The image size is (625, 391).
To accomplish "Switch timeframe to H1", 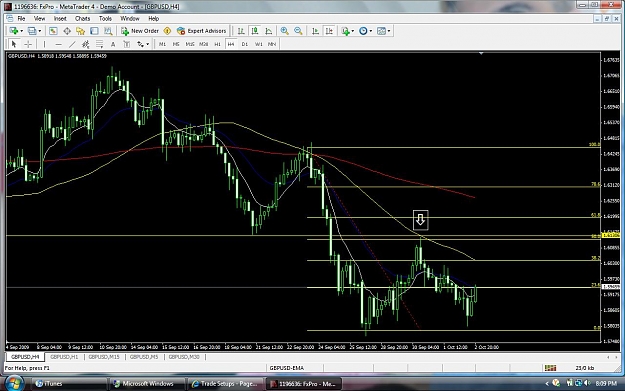I will [217, 44].
